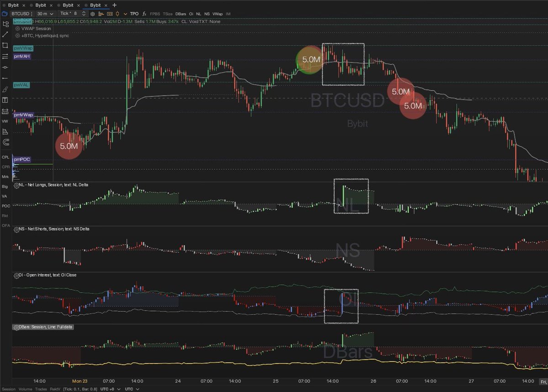Viewport: 548px width, 392px height.
Task: Select the text annotation tool
Action: pyautogui.click(x=6, y=99)
